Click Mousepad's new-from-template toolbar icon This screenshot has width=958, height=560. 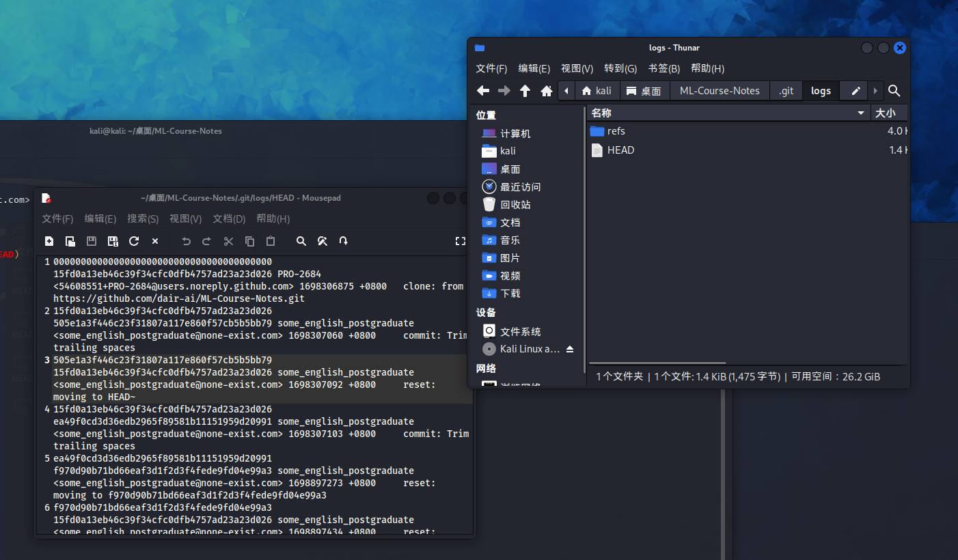tap(70, 241)
